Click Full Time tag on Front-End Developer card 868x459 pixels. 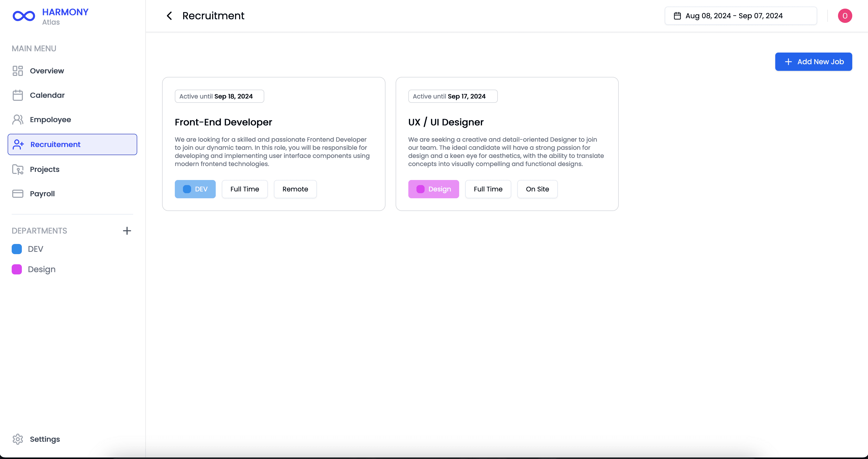[x=245, y=189]
